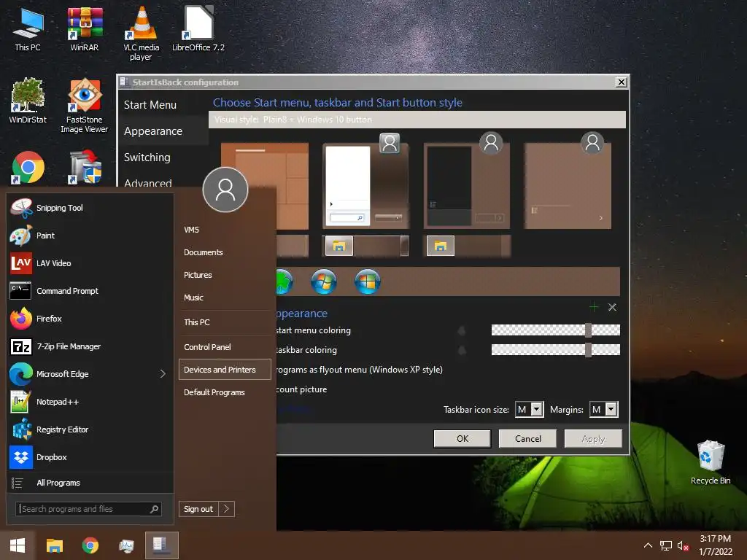Open FastStone Image Viewer shortcut
747x560 pixels.
click(x=85, y=106)
